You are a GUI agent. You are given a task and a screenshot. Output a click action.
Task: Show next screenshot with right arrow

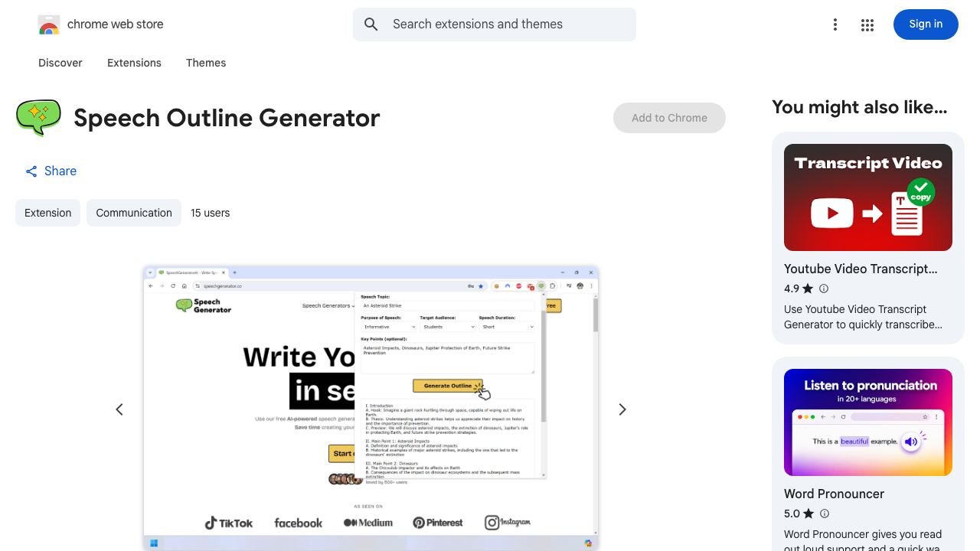622,409
